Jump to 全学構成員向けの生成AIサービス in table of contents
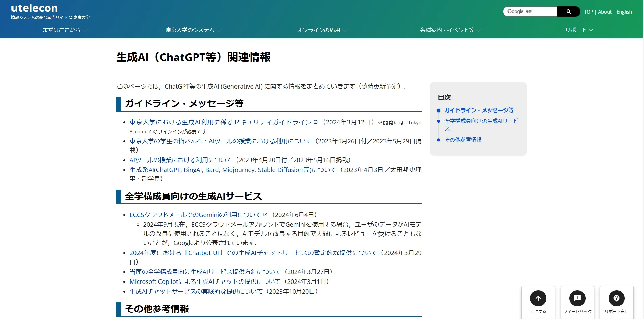The image size is (644, 319). point(481,125)
